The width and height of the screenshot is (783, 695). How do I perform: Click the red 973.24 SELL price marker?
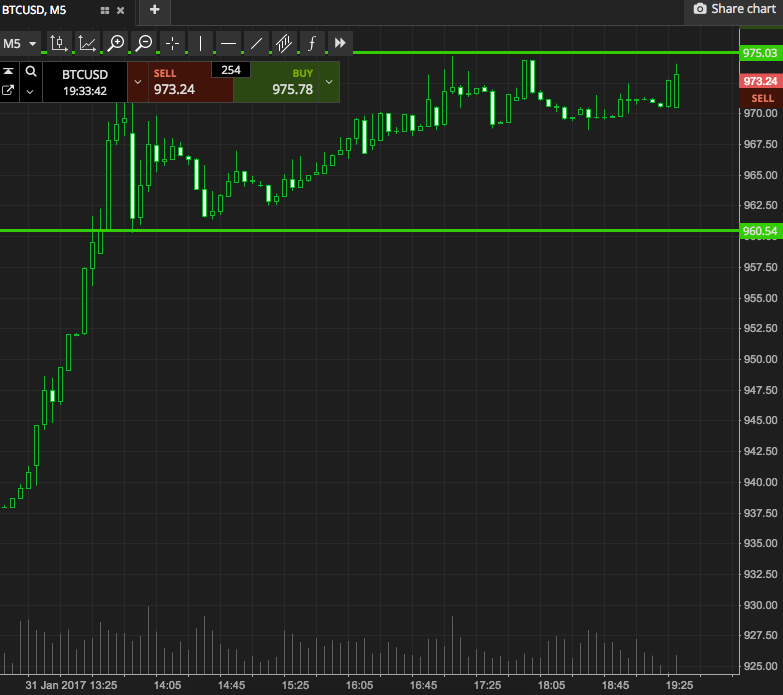pos(761,81)
